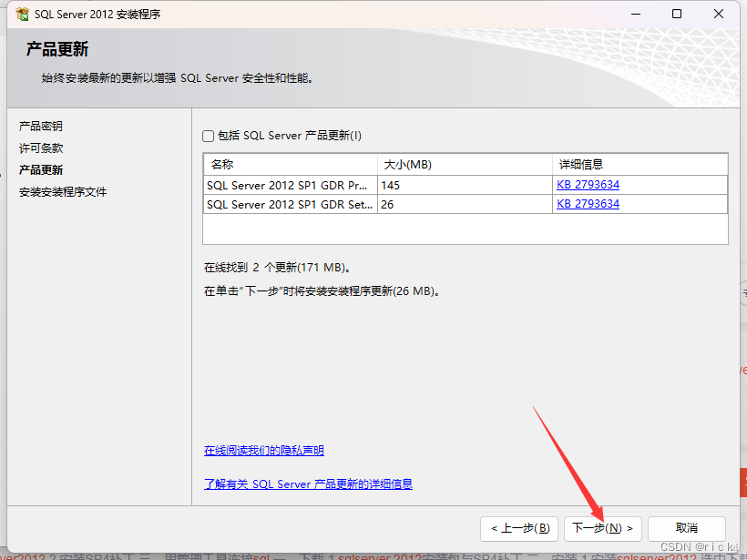Click the maximize window button
The image size is (747, 560).
point(676,14)
